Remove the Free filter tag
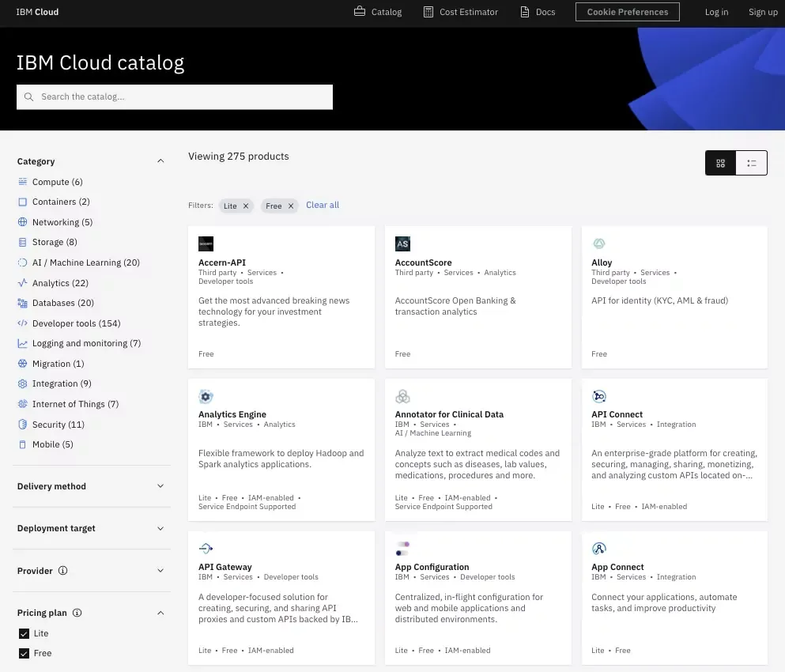Viewport: 785px width, 672px height. [291, 206]
